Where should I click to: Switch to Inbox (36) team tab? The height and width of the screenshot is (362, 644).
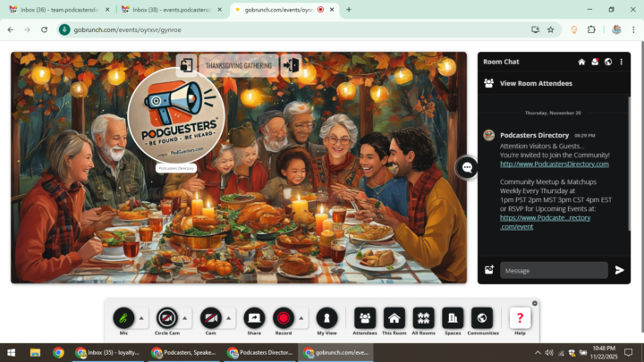(60, 10)
